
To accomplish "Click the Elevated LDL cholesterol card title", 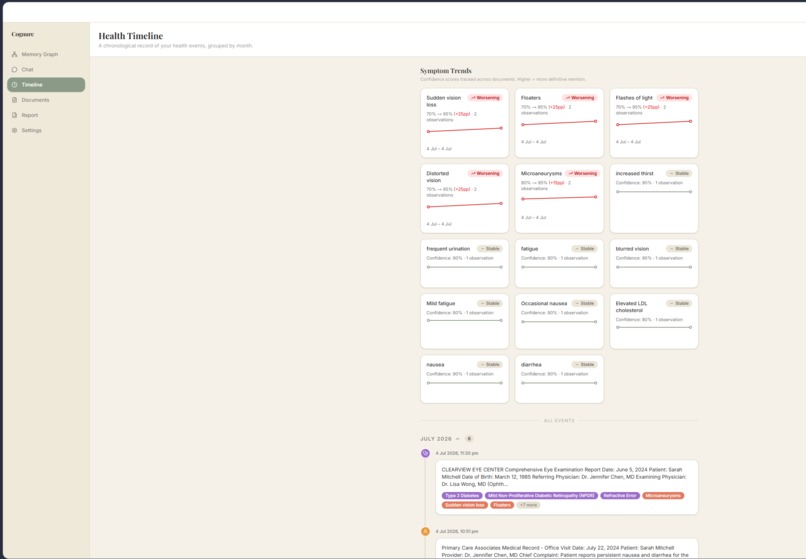I will (631, 306).
